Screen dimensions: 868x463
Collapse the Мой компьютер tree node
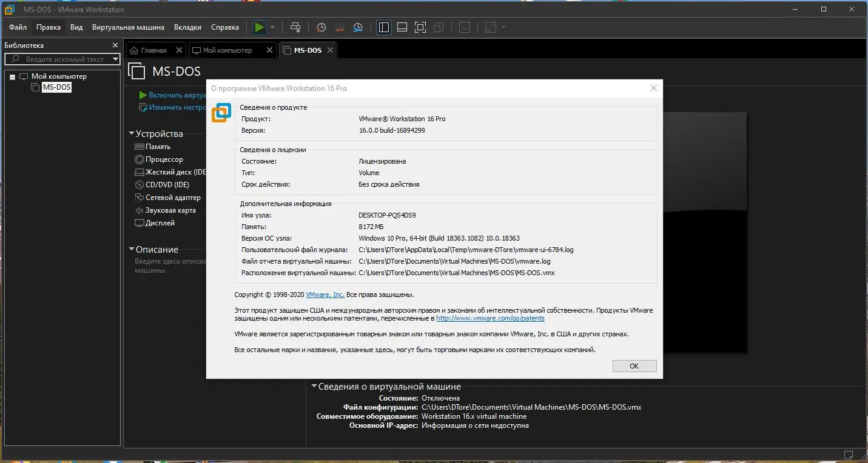pos(12,77)
